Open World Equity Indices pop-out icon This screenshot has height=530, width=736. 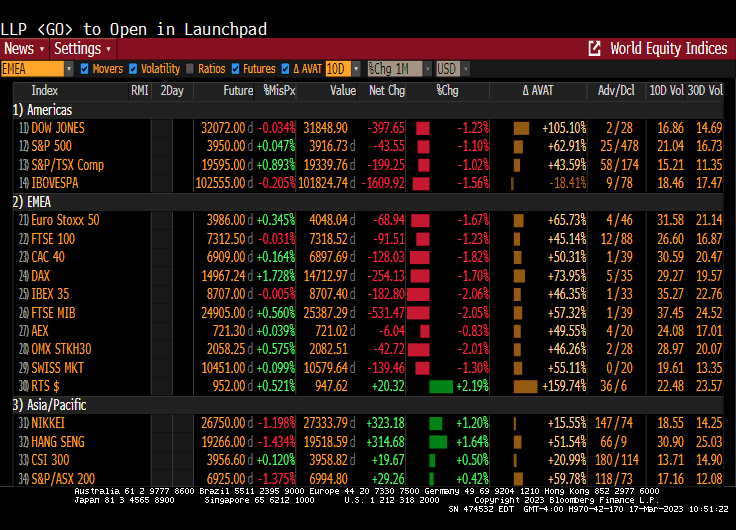[x=595, y=49]
